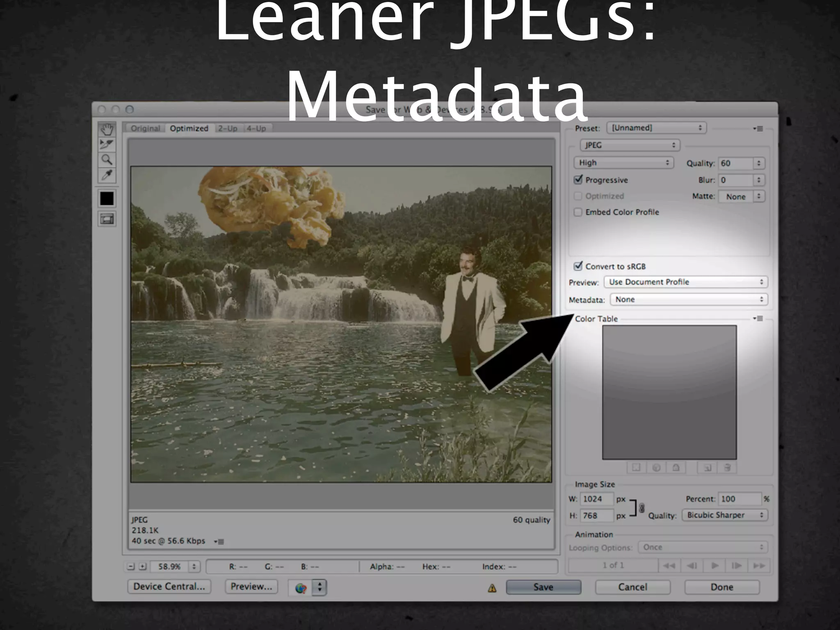The height and width of the screenshot is (630, 840).
Task: Open the Looping Options Once dropdown
Action: 703,547
